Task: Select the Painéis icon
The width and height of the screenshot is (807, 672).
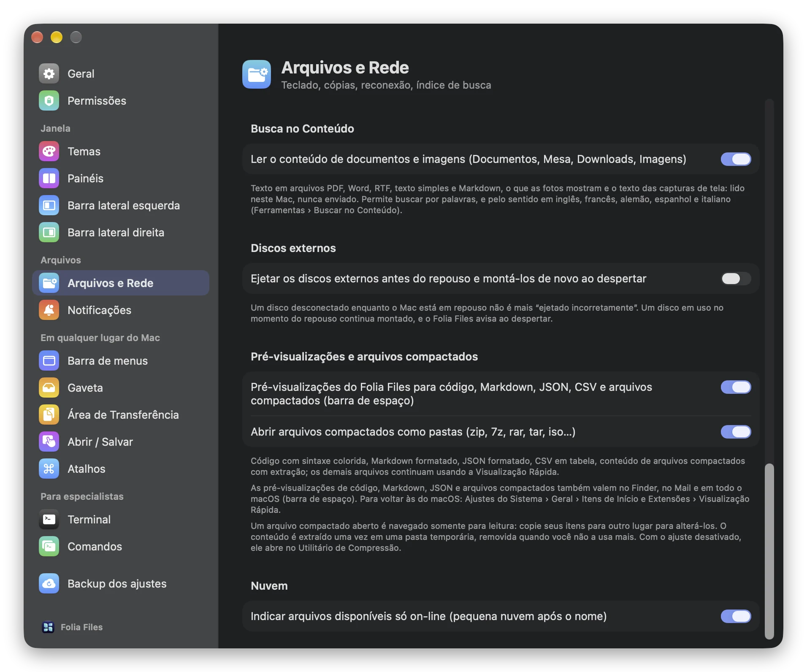Action: (x=49, y=179)
